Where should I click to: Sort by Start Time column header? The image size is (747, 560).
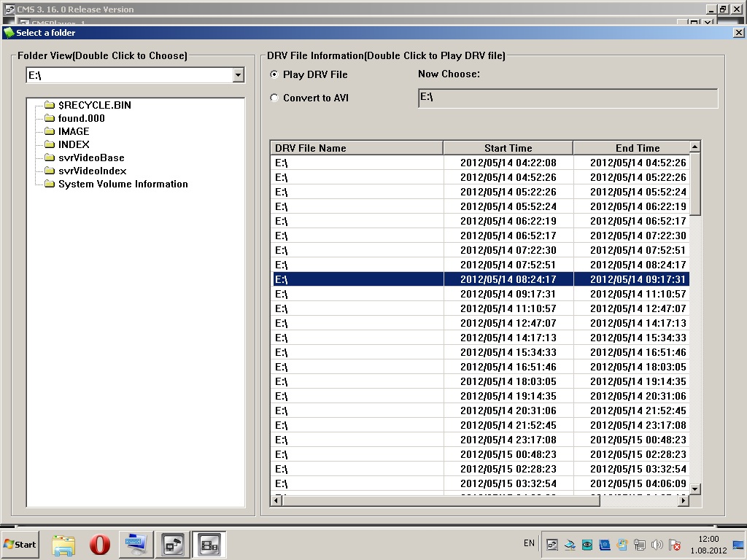click(508, 148)
